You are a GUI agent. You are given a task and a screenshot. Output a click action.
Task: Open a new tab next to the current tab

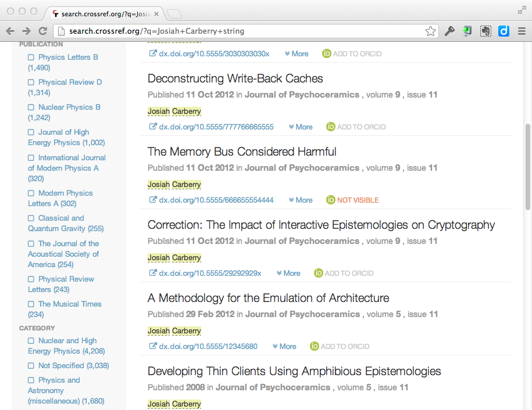pos(174,13)
